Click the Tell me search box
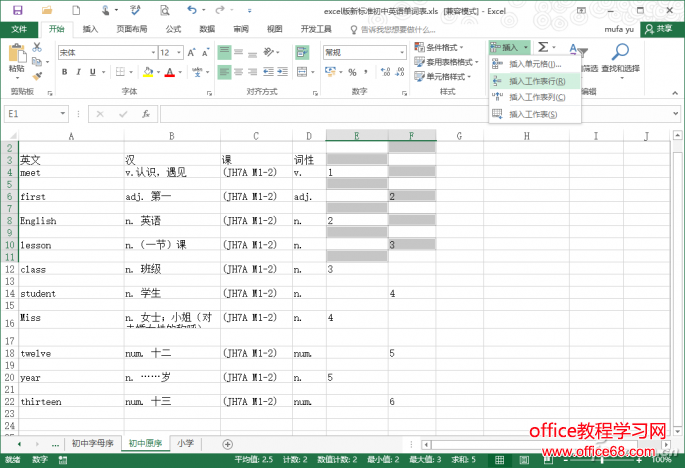 pyautogui.click(x=393, y=30)
